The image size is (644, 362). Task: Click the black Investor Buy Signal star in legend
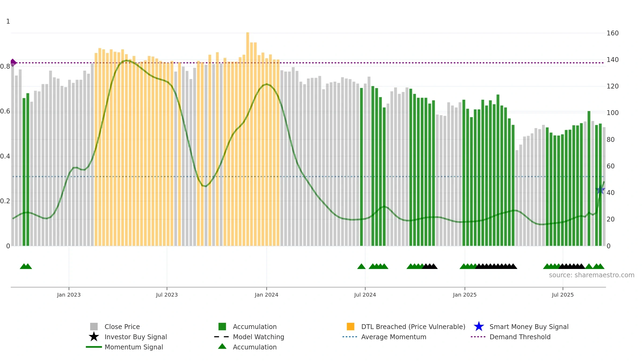click(x=94, y=337)
